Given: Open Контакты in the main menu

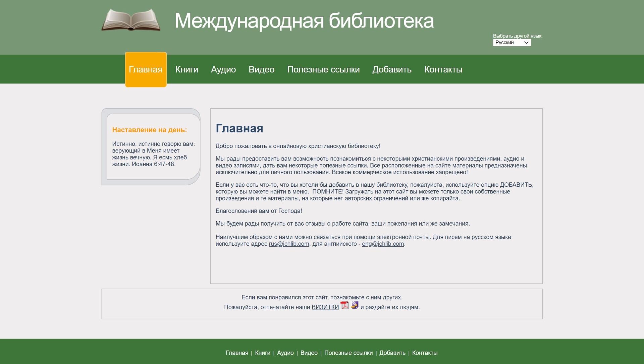Looking at the screenshot, I should (443, 69).
